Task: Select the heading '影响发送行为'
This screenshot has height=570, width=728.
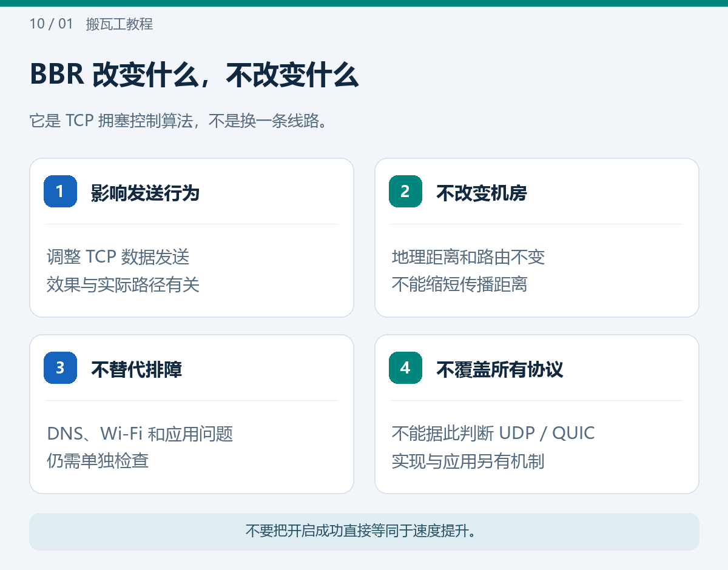Action: pos(145,193)
